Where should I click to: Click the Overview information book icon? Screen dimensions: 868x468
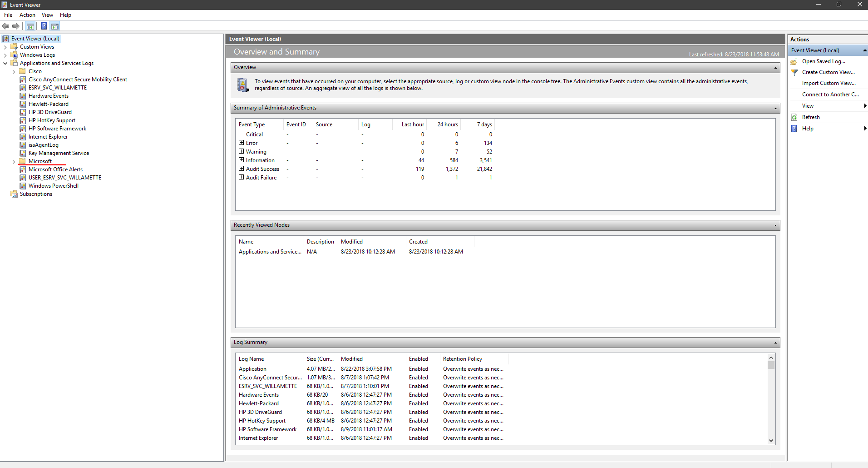tap(243, 85)
